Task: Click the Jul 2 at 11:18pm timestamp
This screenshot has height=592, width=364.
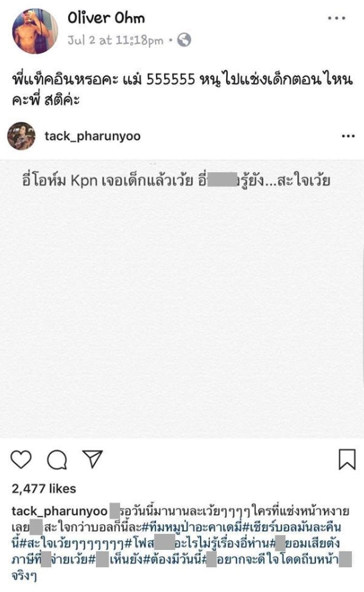Action: (115, 40)
